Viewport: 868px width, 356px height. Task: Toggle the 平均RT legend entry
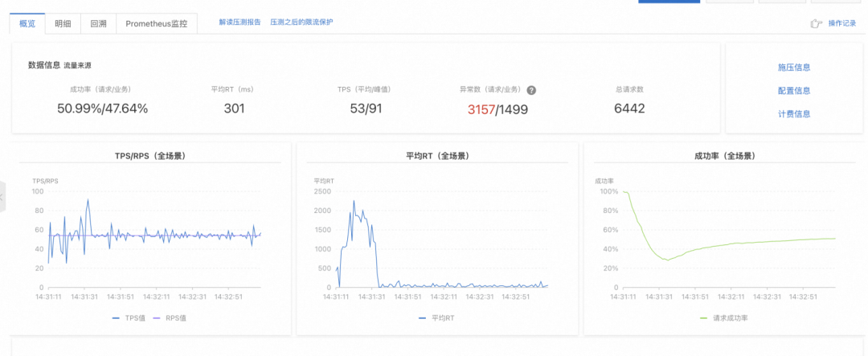436,318
